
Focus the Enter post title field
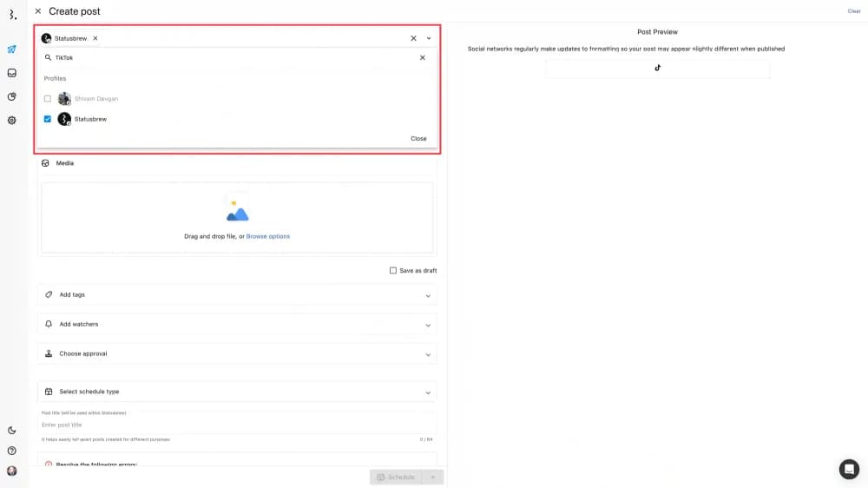pos(234,425)
